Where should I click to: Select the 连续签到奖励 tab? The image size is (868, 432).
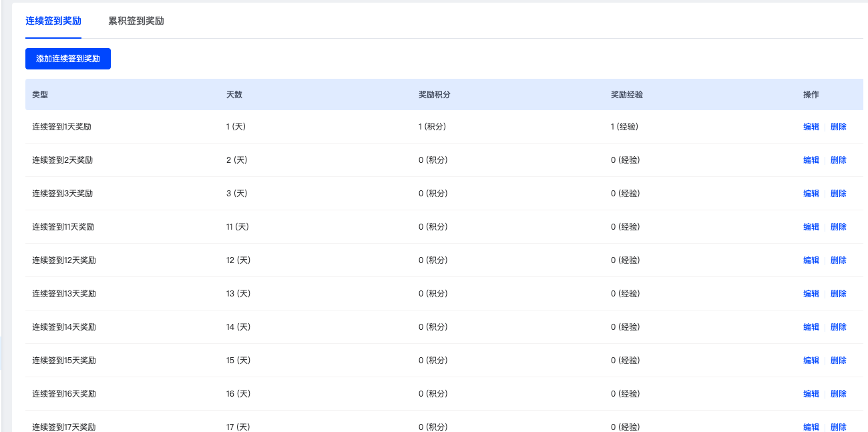(x=53, y=21)
